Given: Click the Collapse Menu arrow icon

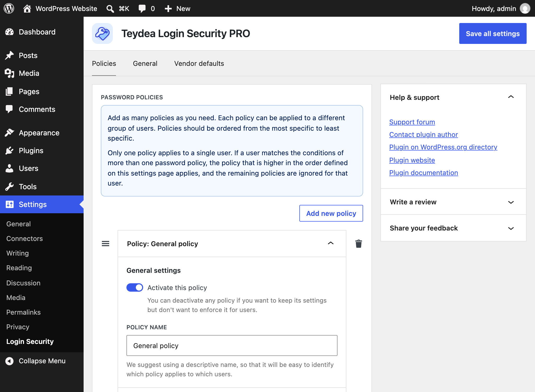Looking at the screenshot, I should pos(9,361).
